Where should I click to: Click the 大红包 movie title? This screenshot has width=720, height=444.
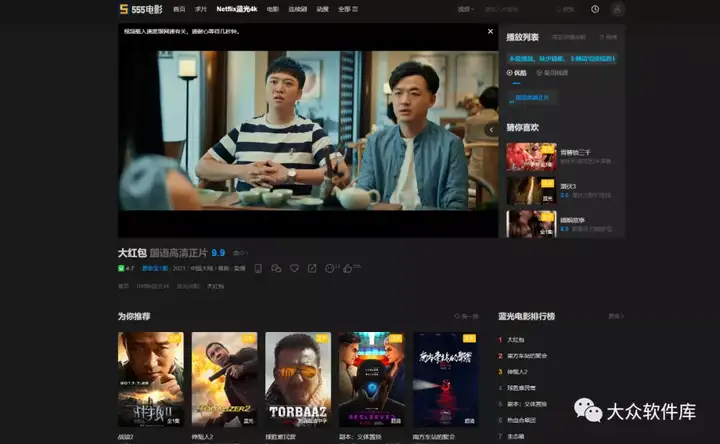[x=132, y=253]
